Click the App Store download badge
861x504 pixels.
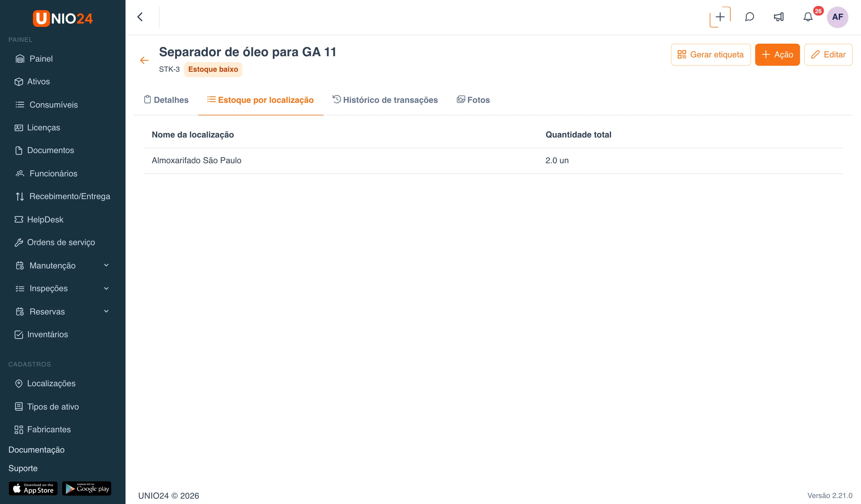coord(33,489)
